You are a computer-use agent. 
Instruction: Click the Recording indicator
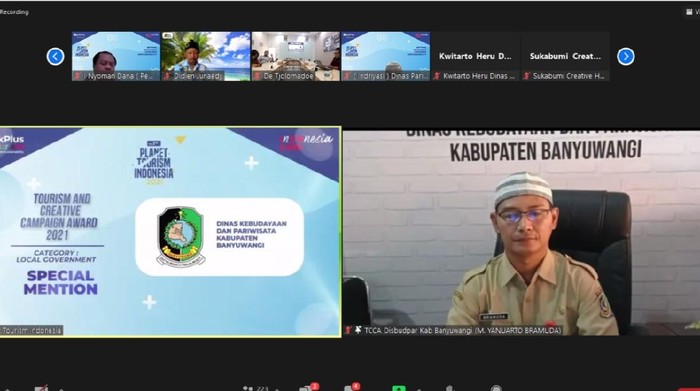[14, 12]
